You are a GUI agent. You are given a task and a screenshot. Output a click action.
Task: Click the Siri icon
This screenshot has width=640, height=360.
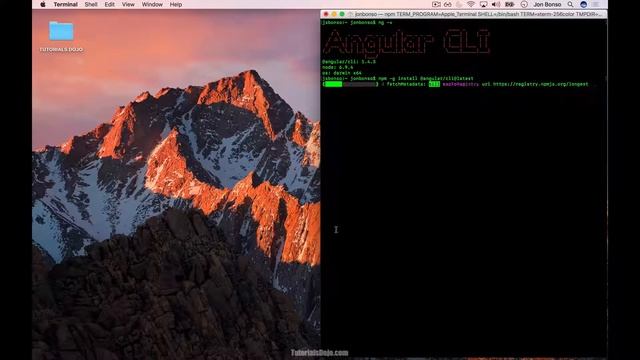click(x=584, y=4)
